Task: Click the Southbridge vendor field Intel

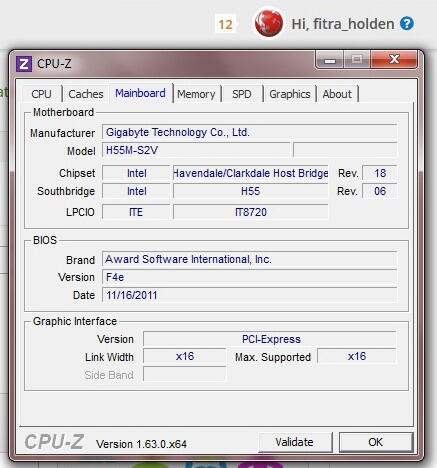Action: pyautogui.click(x=136, y=191)
